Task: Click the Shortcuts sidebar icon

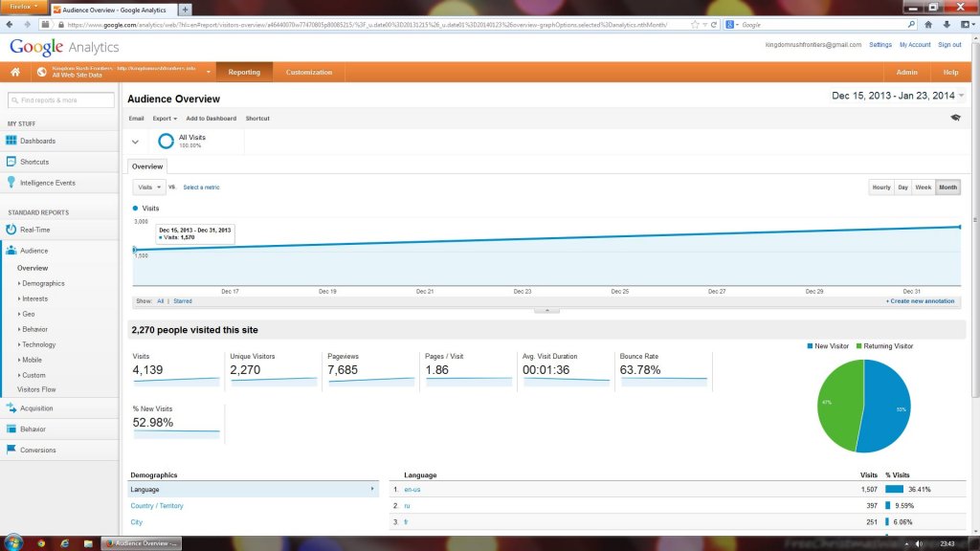Action: click(11, 162)
